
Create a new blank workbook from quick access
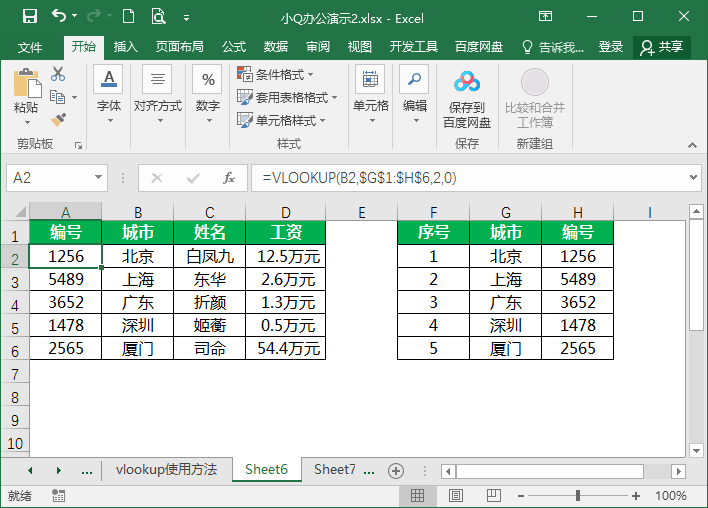[129, 17]
